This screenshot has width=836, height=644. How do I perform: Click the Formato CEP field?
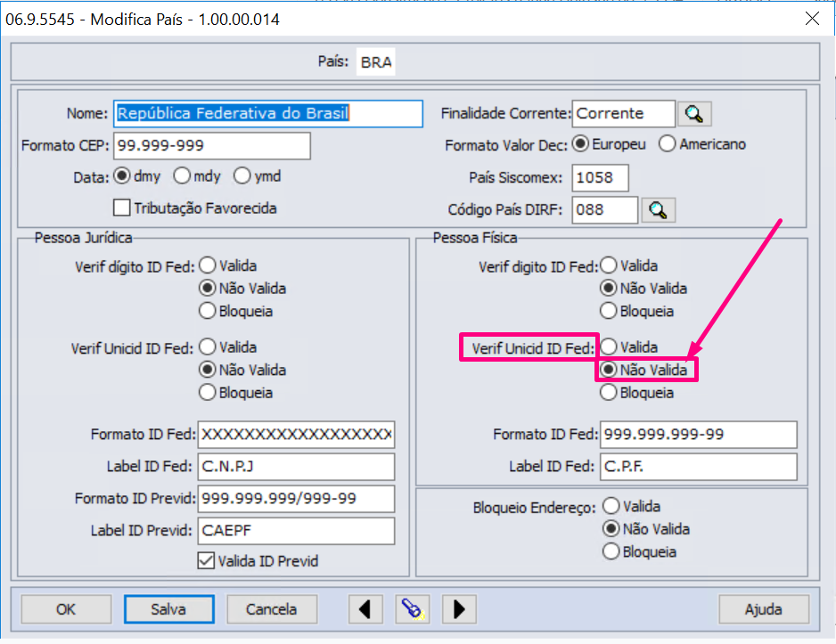coord(211,145)
